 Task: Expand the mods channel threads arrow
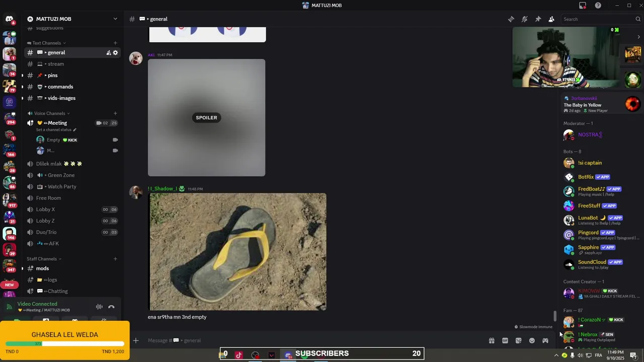[22, 268]
